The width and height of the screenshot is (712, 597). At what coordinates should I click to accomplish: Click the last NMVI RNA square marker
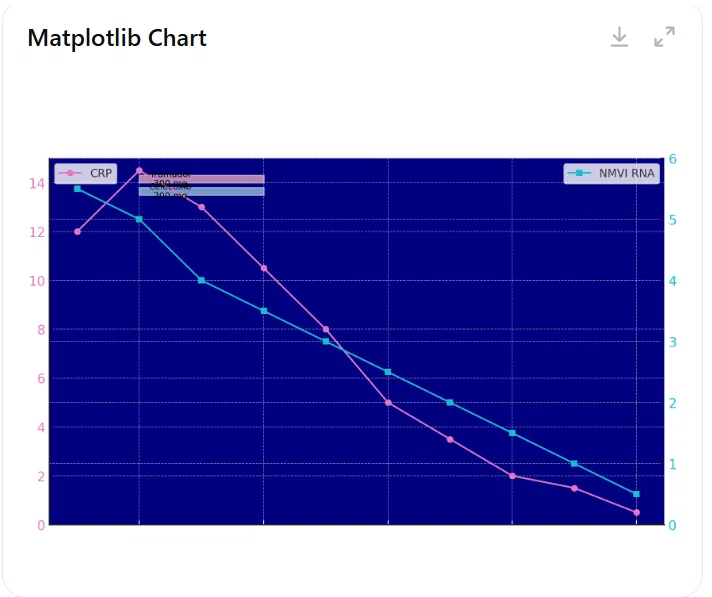[x=636, y=494]
